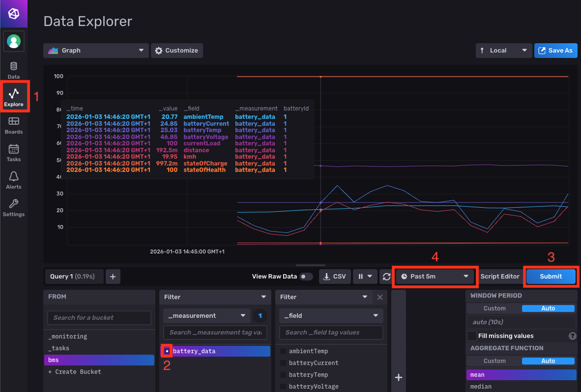This screenshot has height=392, width=581.
Task: Download query results using the CSV button
Action: (x=335, y=276)
